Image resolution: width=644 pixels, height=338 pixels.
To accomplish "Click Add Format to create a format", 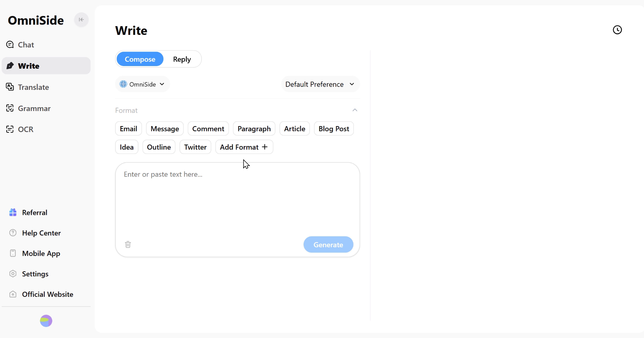I will pyautogui.click(x=244, y=147).
